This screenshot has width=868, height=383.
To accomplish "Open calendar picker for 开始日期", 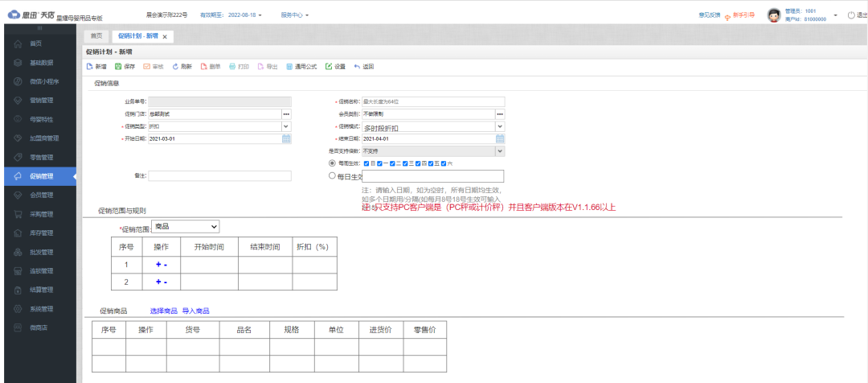I will tap(286, 139).
